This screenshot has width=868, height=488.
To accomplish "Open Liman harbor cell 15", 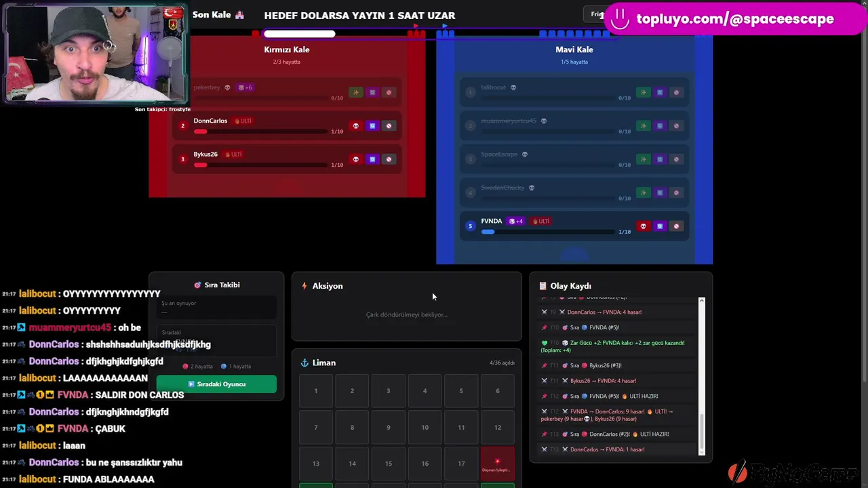I will click(x=389, y=464).
